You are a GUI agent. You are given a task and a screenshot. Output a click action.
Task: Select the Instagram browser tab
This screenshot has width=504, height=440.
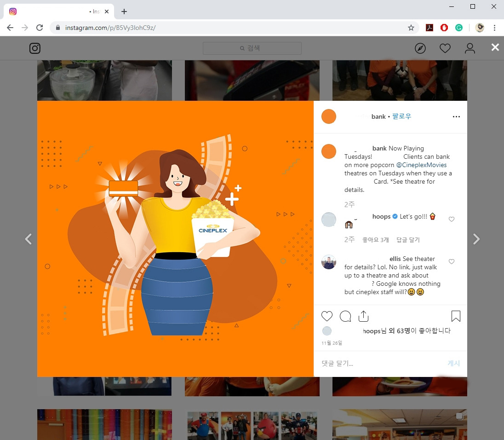point(59,12)
